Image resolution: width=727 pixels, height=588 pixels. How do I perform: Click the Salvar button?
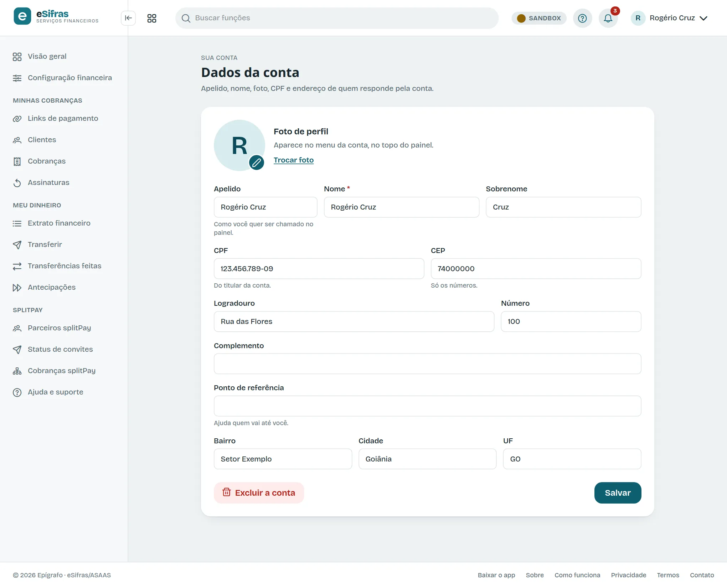click(618, 493)
